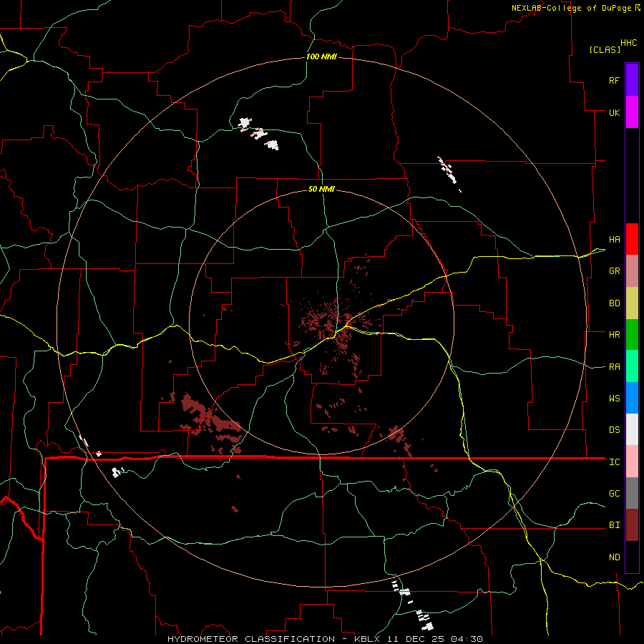Click the 'ND' legend label

(614, 557)
